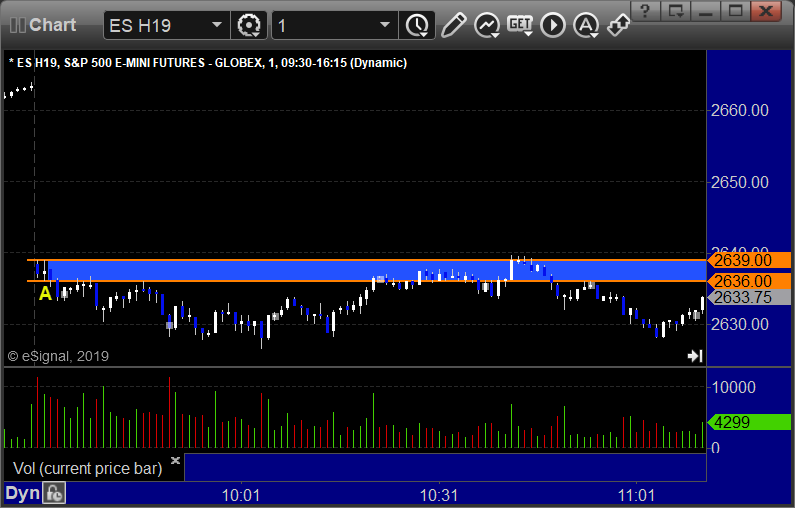Image resolution: width=795 pixels, height=508 pixels.
Task: Toggle the Dyn scaling lock icon
Action: (55, 493)
